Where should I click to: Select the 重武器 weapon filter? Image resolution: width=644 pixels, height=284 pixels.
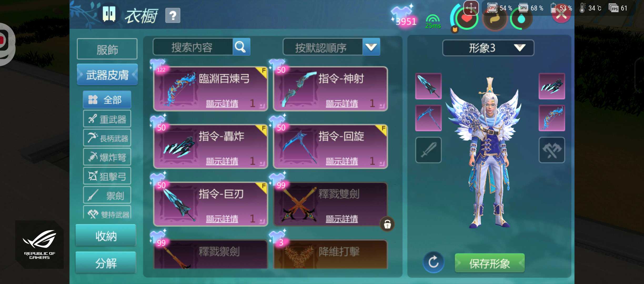point(107,119)
